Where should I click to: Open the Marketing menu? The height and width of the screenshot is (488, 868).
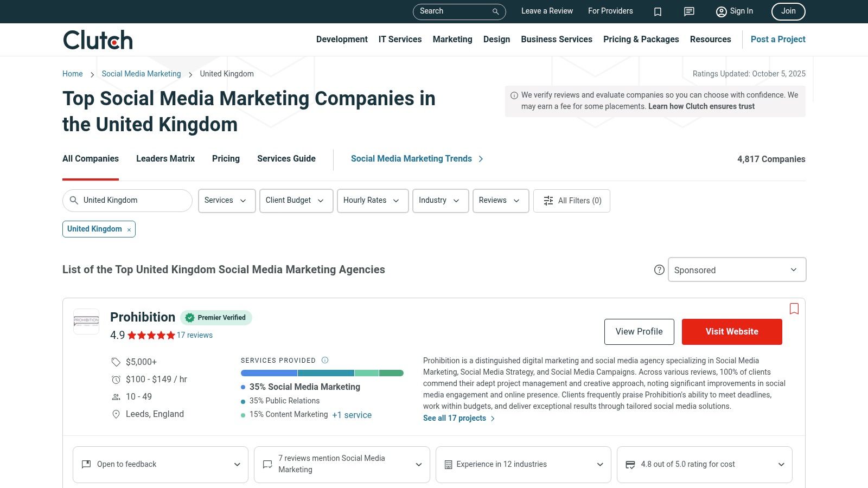pyautogui.click(x=452, y=40)
